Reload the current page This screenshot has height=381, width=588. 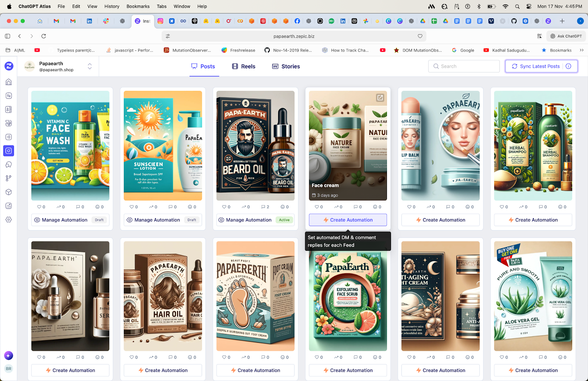click(x=44, y=36)
